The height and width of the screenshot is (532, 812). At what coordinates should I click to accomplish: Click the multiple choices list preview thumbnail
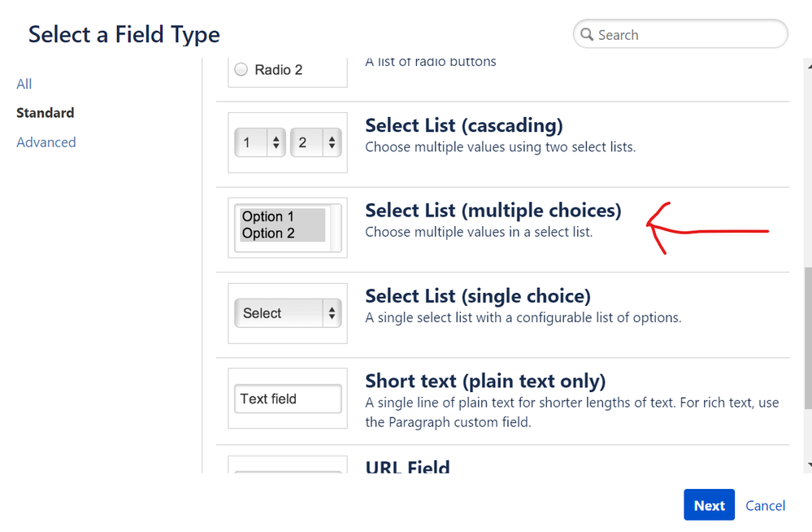tap(288, 228)
